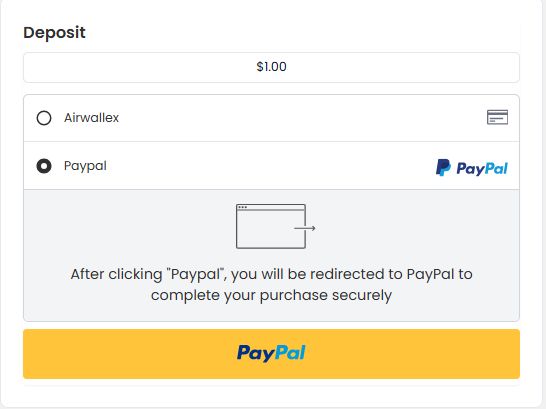Click the browser window redirect illustration

(275, 226)
